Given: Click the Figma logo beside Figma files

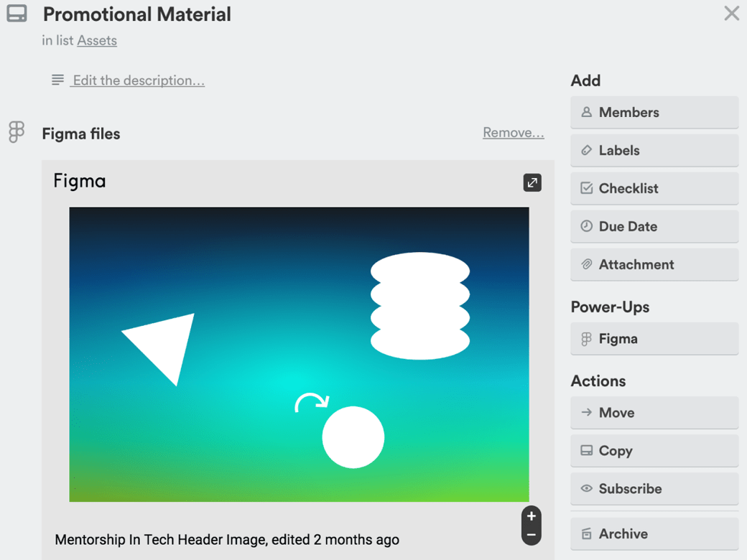Looking at the screenshot, I should 17,132.
